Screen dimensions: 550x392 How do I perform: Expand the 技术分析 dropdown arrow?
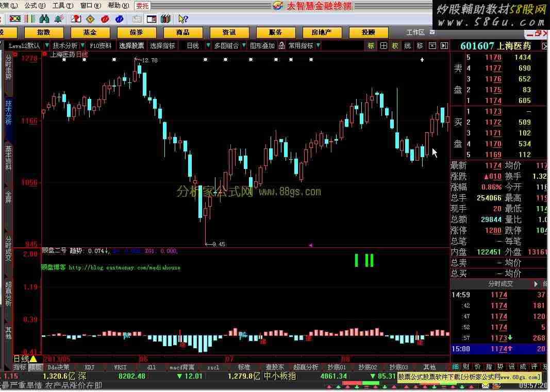(x=82, y=45)
